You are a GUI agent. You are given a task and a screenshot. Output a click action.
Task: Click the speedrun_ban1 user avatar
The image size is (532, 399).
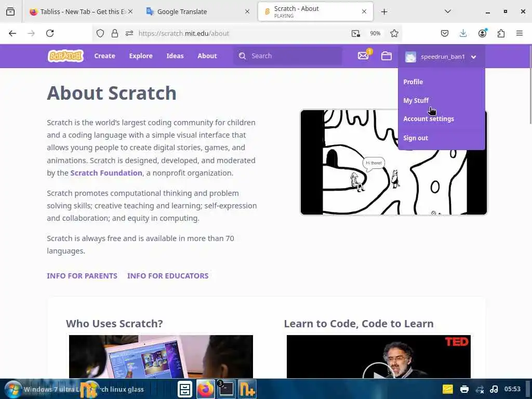(410, 57)
